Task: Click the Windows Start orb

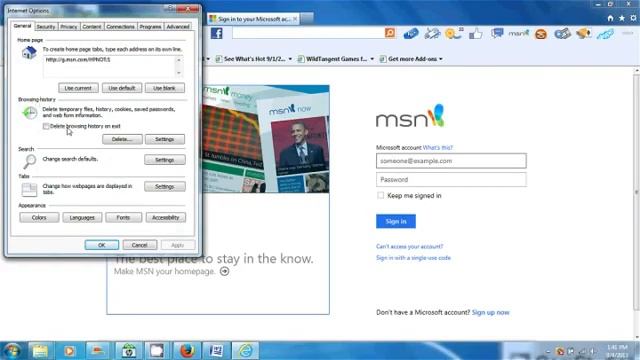Action: point(12,351)
